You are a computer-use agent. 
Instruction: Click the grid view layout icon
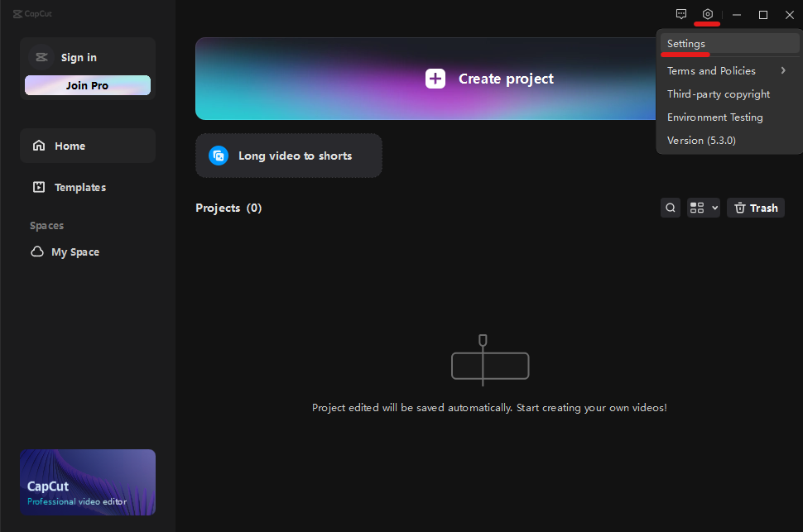click(697, 208)
